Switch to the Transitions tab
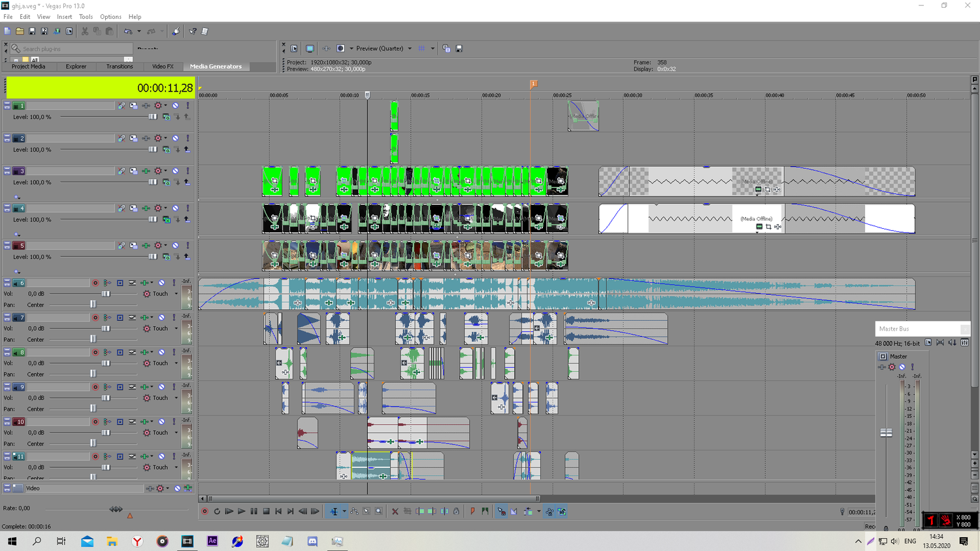This screenshot has width=980, height=551. tap(120, 67)
